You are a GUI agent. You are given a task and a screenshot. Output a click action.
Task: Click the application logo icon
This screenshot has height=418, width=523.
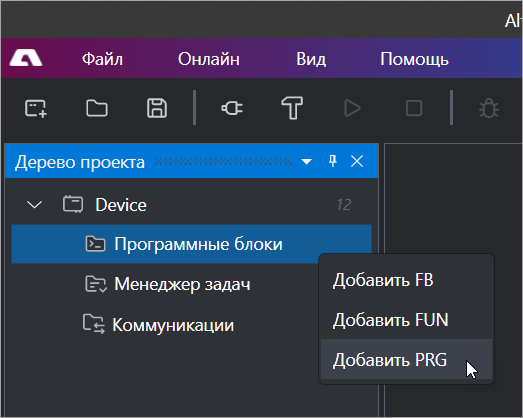[x=26, y=58]
